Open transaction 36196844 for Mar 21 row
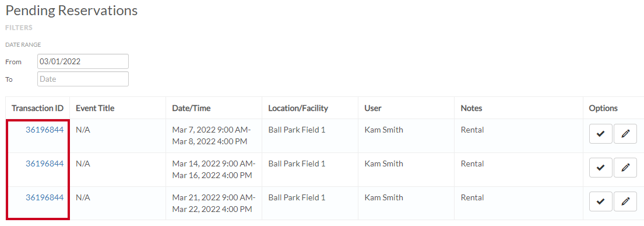This screenshot has height=226, width=644. pos(44,197)
